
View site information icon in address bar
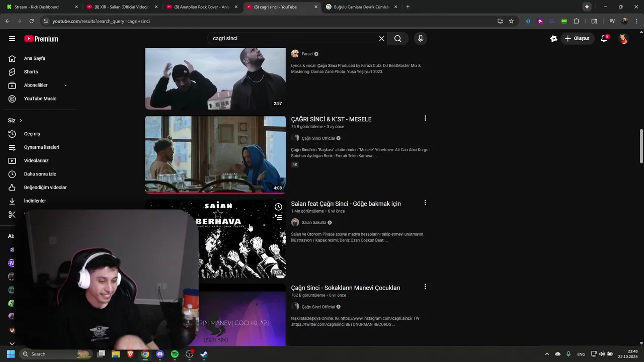(46, 21)
